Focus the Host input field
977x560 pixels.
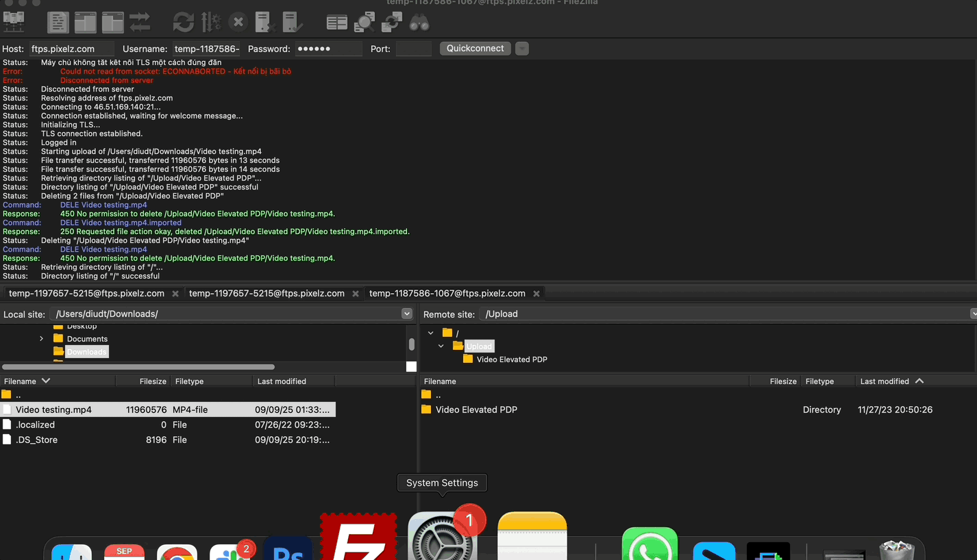pyautogui.click(x=71, y=49)
